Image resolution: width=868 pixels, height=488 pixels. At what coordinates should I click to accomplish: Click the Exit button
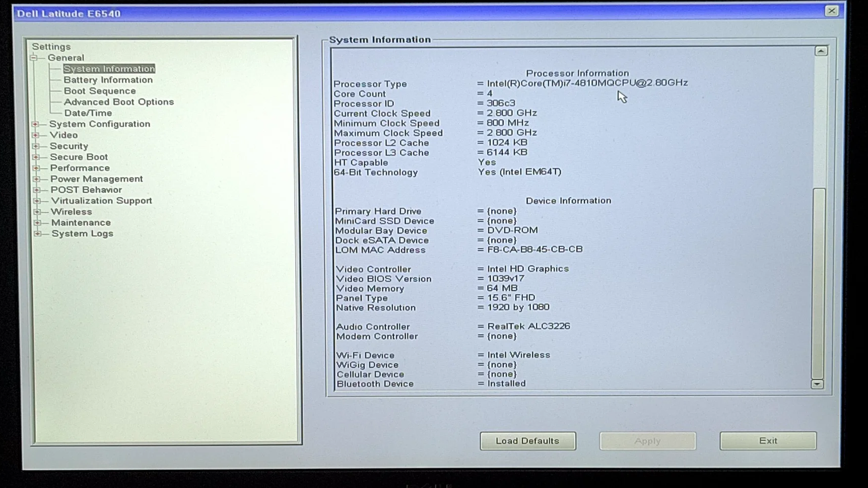[768, 441]
